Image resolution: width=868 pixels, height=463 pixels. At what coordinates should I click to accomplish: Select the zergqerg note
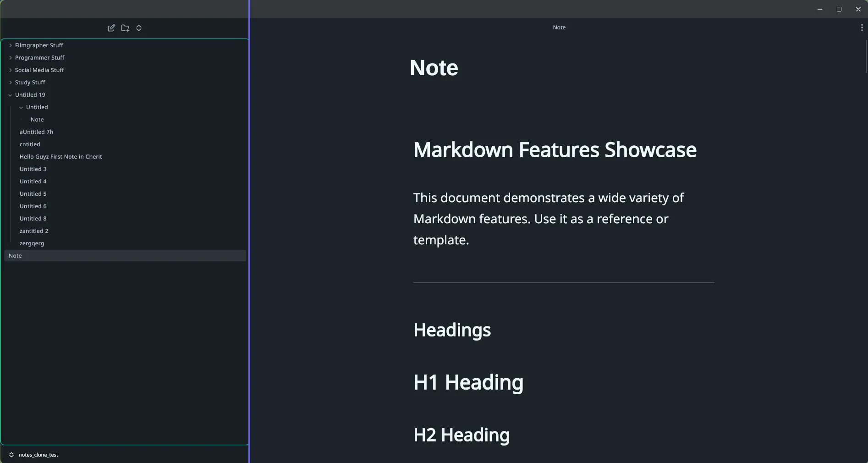tap(32, 243)
